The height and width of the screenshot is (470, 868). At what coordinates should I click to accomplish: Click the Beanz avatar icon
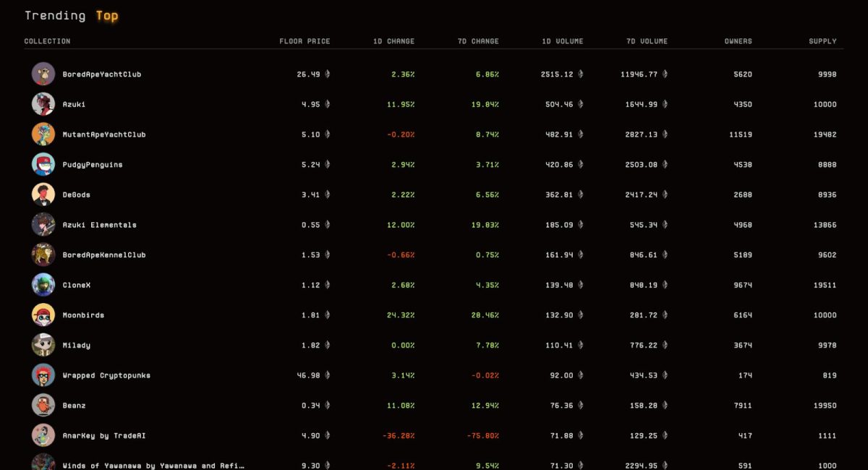click(x=43, y=406)
